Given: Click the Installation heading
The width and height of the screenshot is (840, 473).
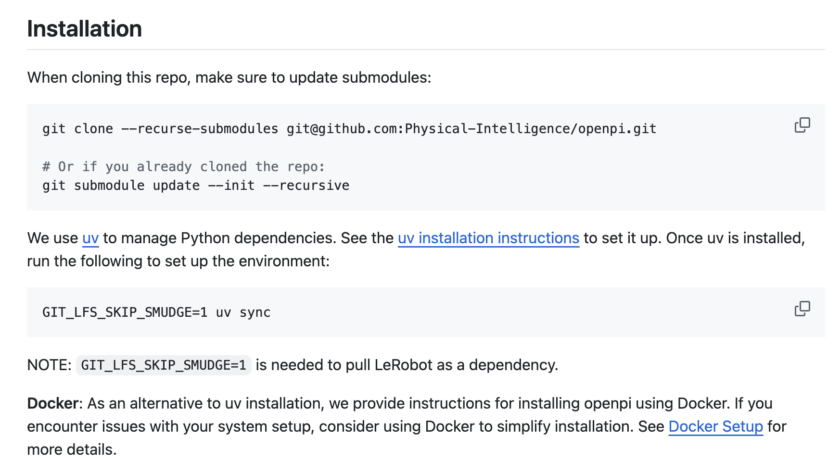Looking at the screenshot, I should 84,29.
